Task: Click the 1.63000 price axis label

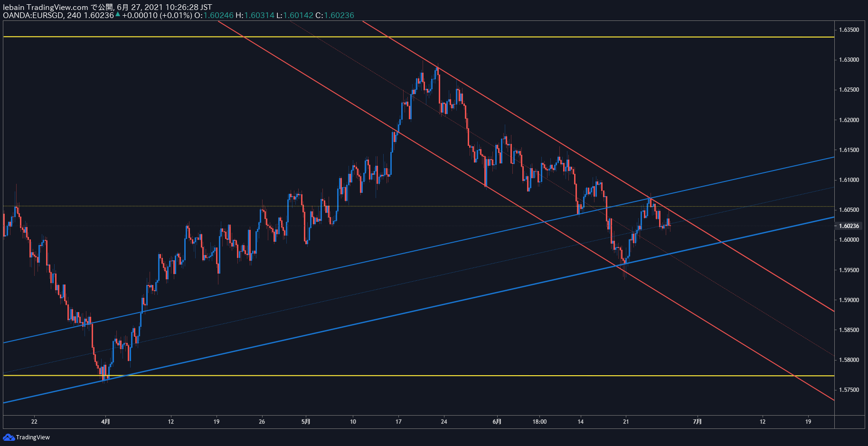Action: point(849,60)
